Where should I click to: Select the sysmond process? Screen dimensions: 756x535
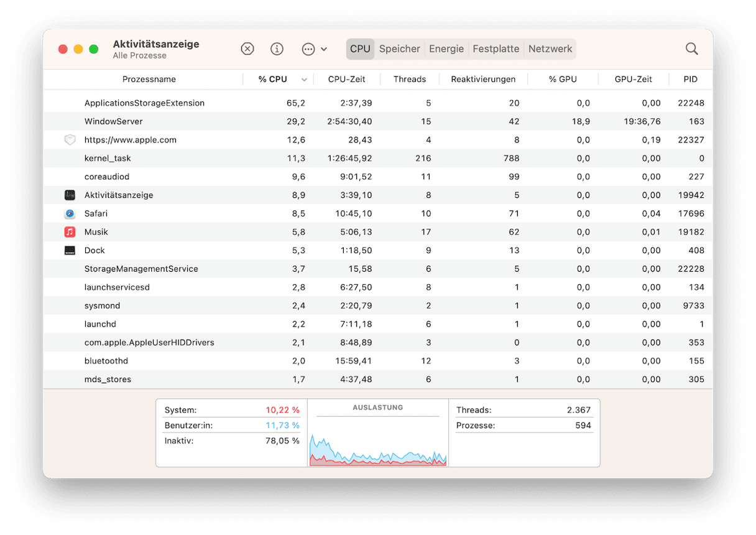[103, 305]
